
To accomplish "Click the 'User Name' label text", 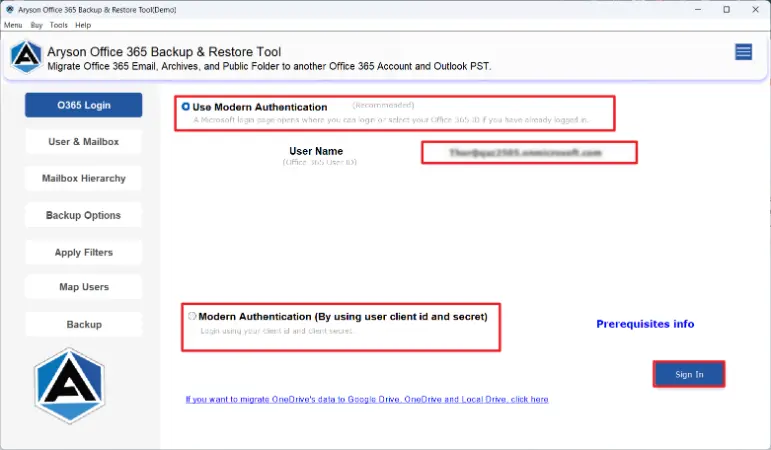I will (316, 151).
